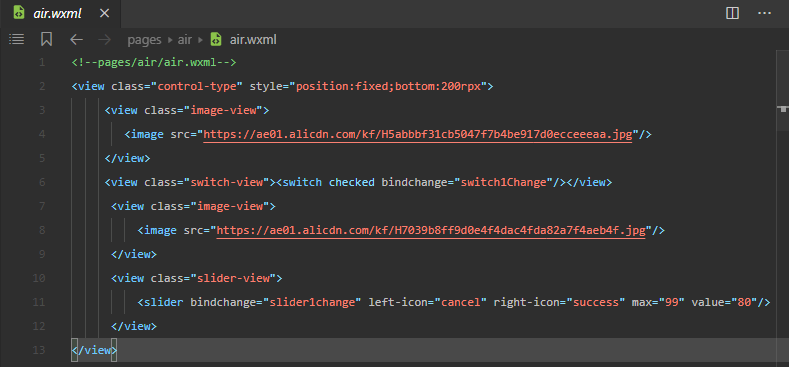Go forward with the right arrow

(105, 39)
